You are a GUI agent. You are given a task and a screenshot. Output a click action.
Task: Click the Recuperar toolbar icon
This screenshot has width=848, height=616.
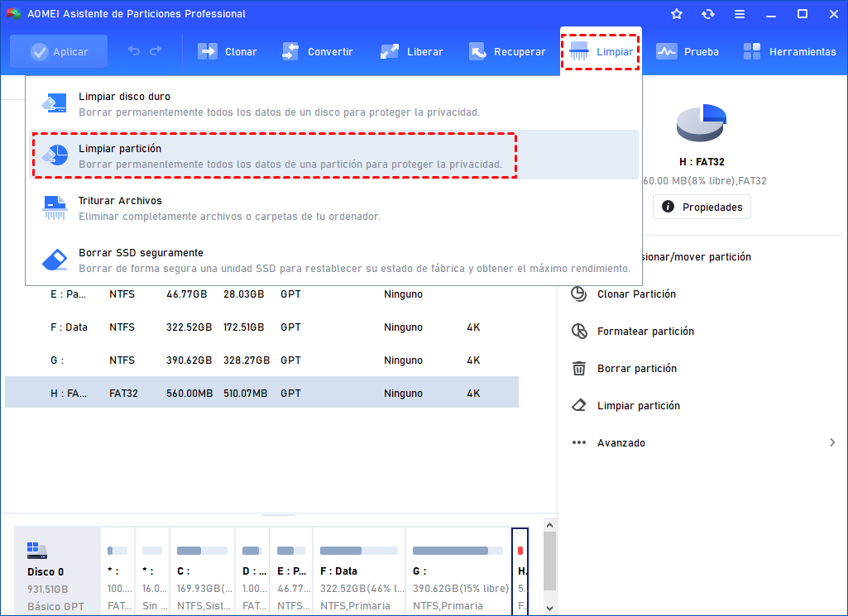tap(477, 51)
